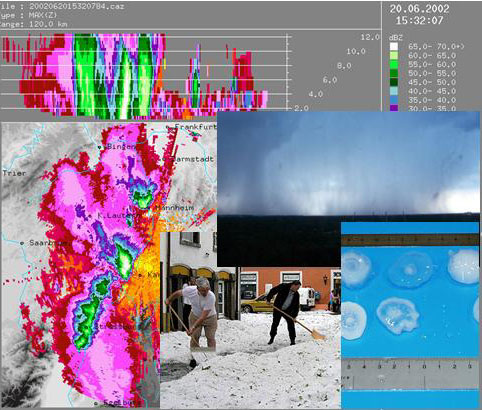
Task: Click the Saarbrücken city dot on map
Action: (x=22, y=243)
